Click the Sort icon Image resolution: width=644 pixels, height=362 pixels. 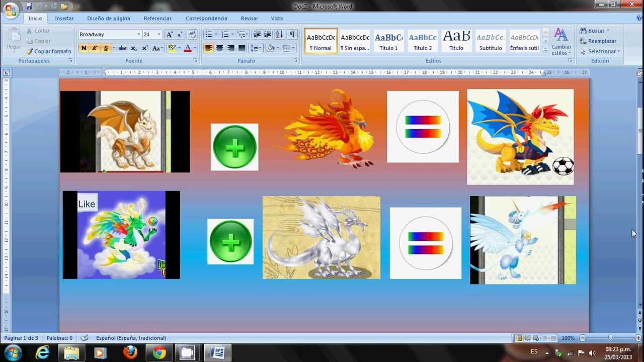[279, 34]
